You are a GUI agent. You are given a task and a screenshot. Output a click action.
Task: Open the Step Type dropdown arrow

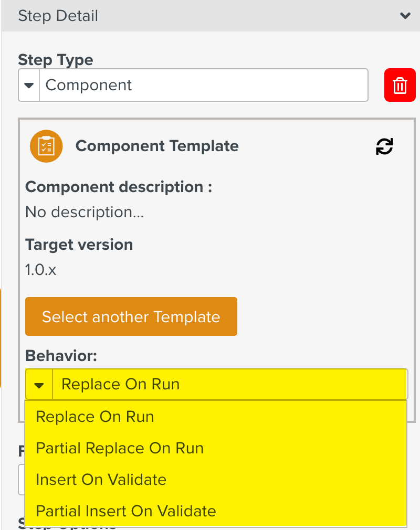(29, 85)
